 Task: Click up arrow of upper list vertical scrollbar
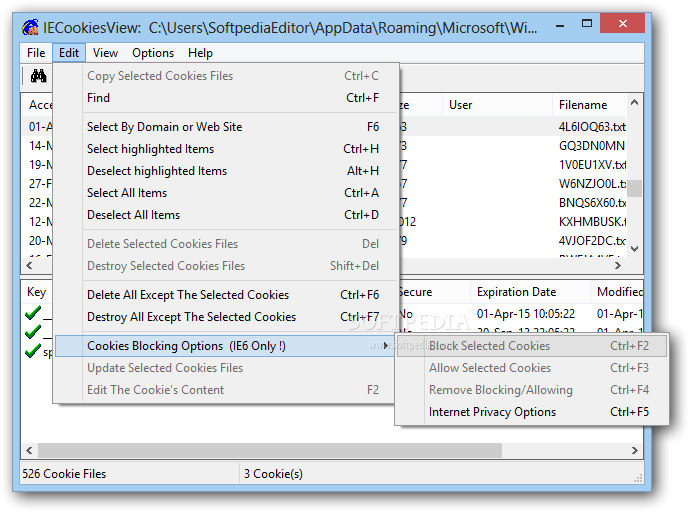pyautogui.click(x=634, y=102)
